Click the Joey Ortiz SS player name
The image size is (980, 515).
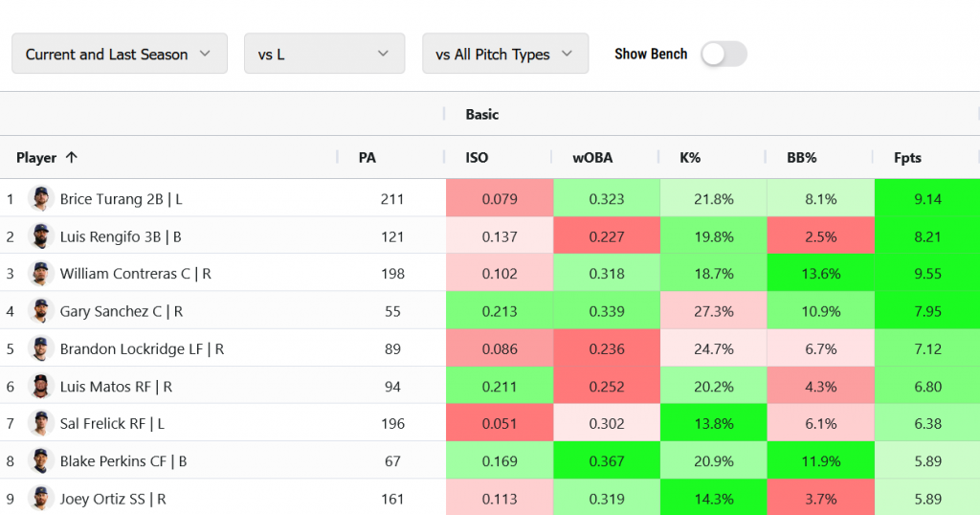coord(113,499)
